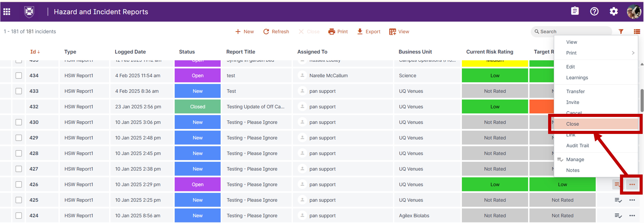
Task: Choose Transfer in the context menu
Action: click(x=596, y=91)
